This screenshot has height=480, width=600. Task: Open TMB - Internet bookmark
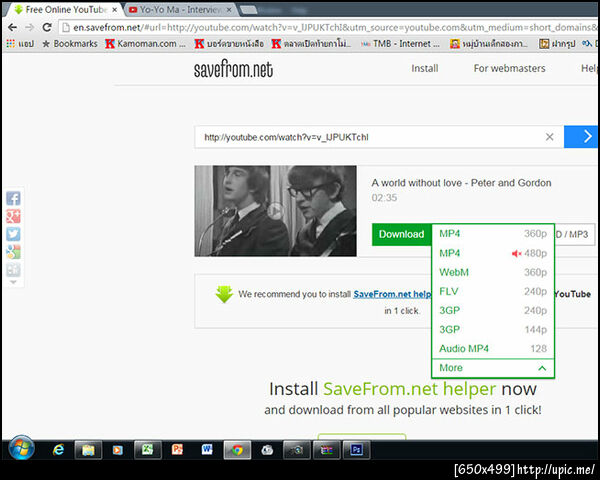(400, 44)
